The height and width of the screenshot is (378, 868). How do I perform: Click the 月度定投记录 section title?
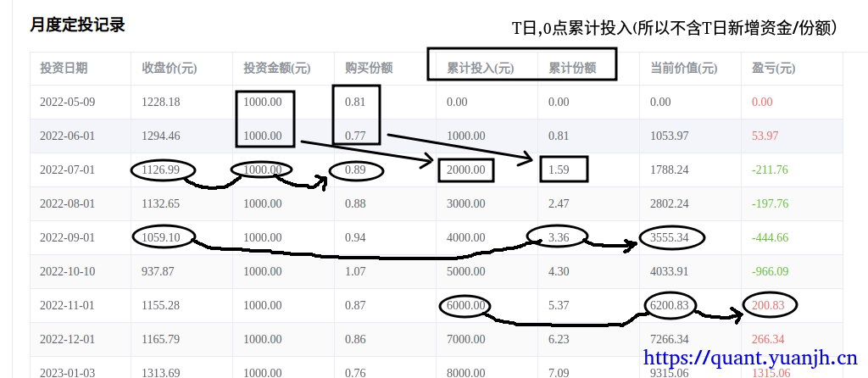pyautogui.click(x=78, y=25)
